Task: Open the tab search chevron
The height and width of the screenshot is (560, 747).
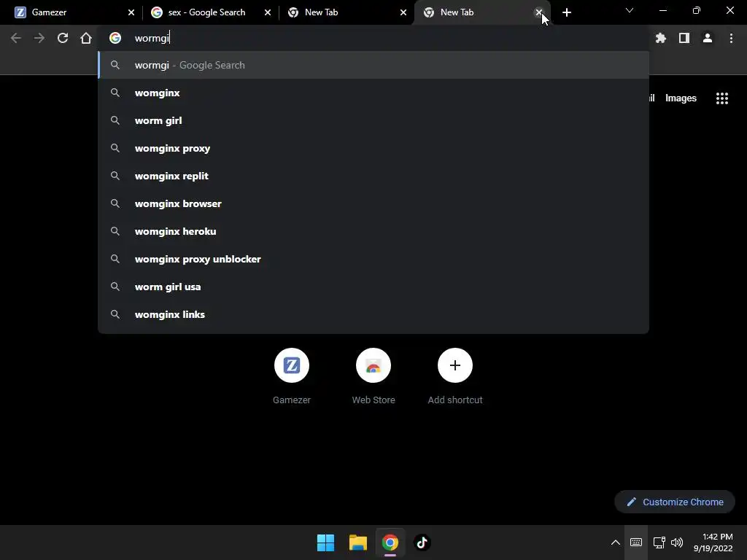Action: pos(630,10)
